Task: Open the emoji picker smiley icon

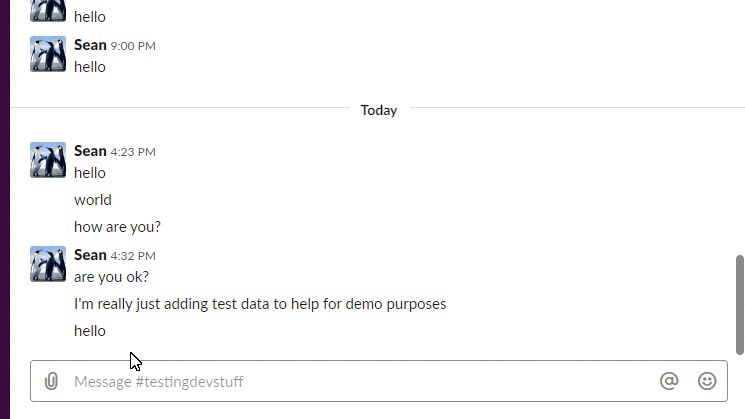Action: [707, 381]
